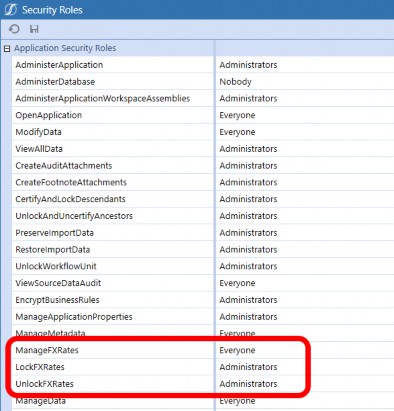The width and height of the screenshot is (394, 411).
Task: Select the LockFXRates role
Action: pyautogui.click(x=40, y=367)
